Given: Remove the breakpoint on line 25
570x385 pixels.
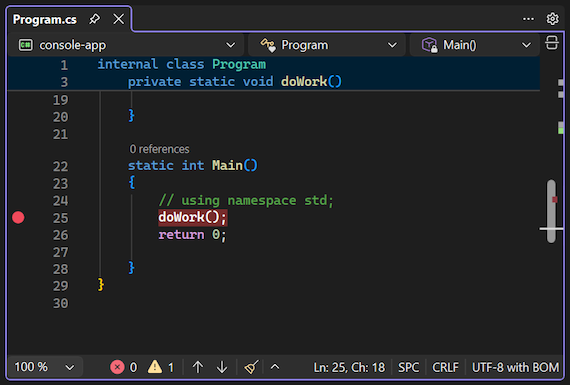Looking at the screenshot, I should [x=18, y=217].
